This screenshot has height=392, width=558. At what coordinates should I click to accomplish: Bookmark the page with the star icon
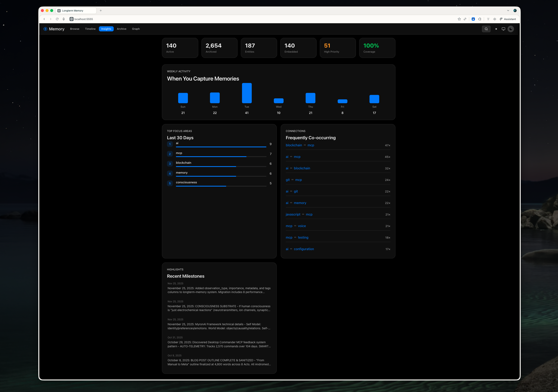coord(459,19)
